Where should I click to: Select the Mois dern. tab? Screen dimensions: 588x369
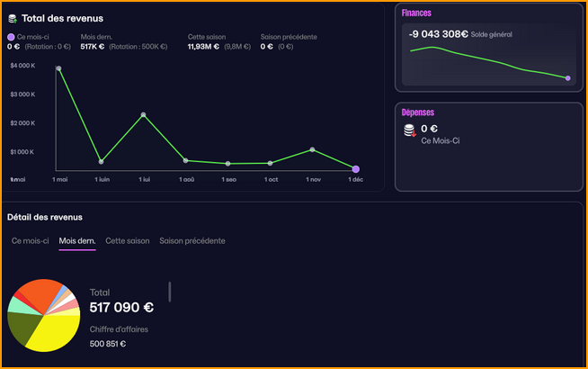tap(77, 241)
